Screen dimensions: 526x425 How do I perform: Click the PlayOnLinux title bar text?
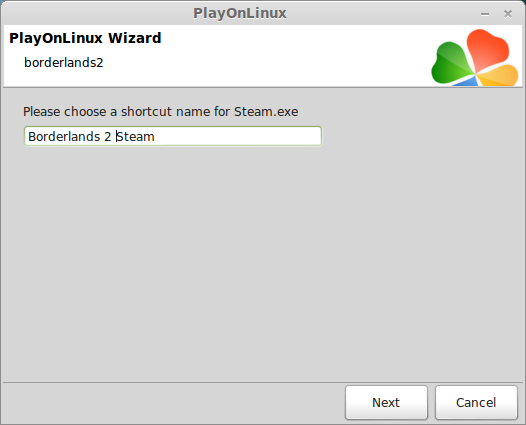[x=240, y=13]
